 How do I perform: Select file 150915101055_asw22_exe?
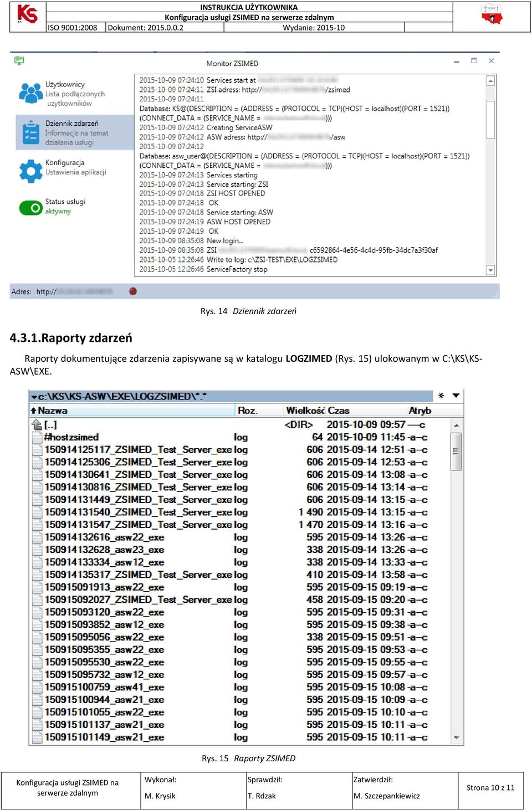pos(104,712)
